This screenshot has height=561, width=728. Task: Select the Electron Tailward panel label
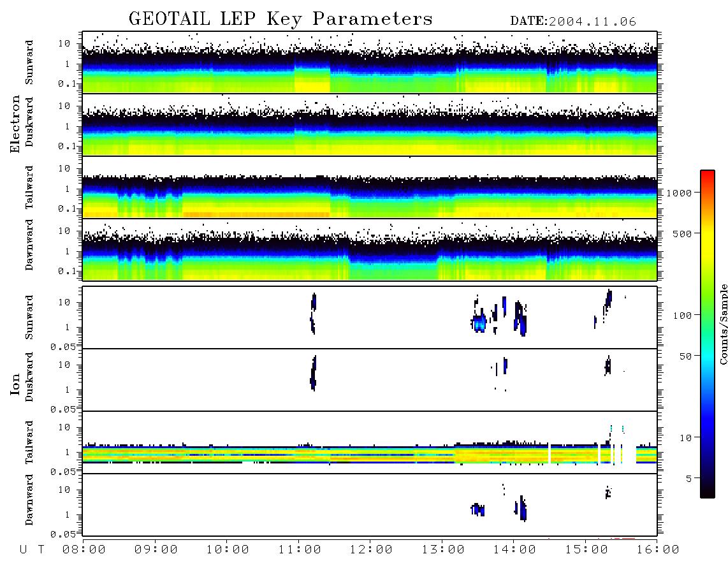coord(29,187)
